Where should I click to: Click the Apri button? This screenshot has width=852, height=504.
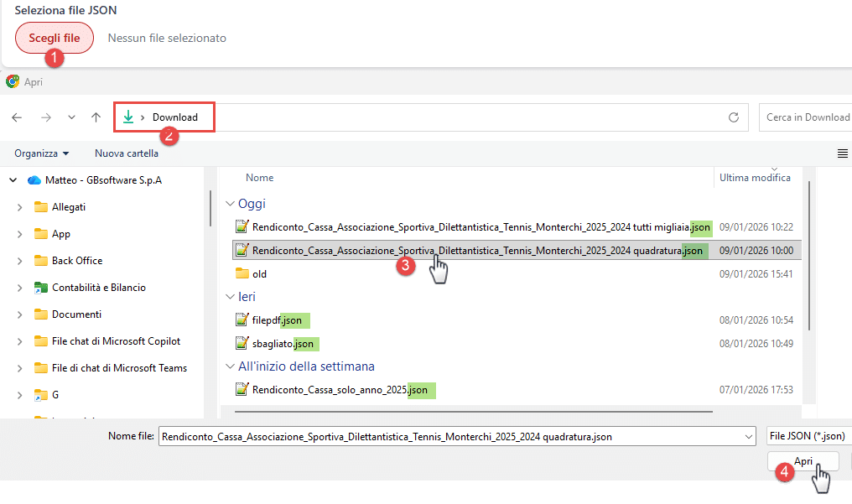click(x=803, y=461)
